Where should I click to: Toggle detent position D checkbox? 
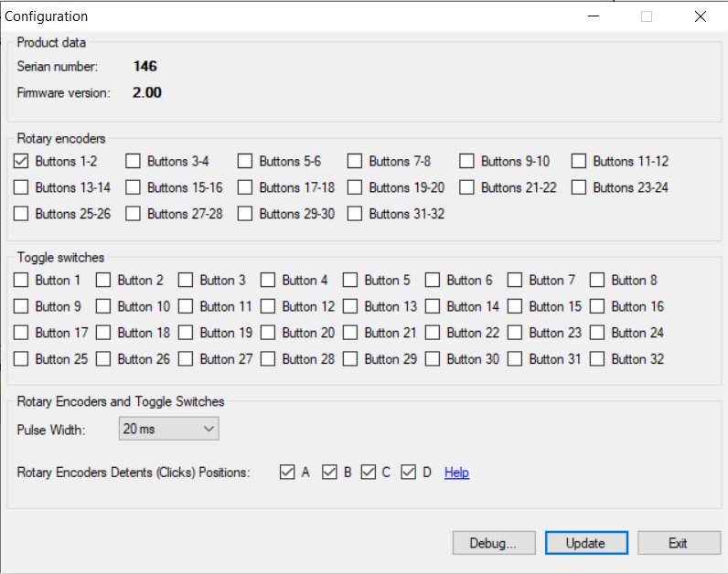409,473
